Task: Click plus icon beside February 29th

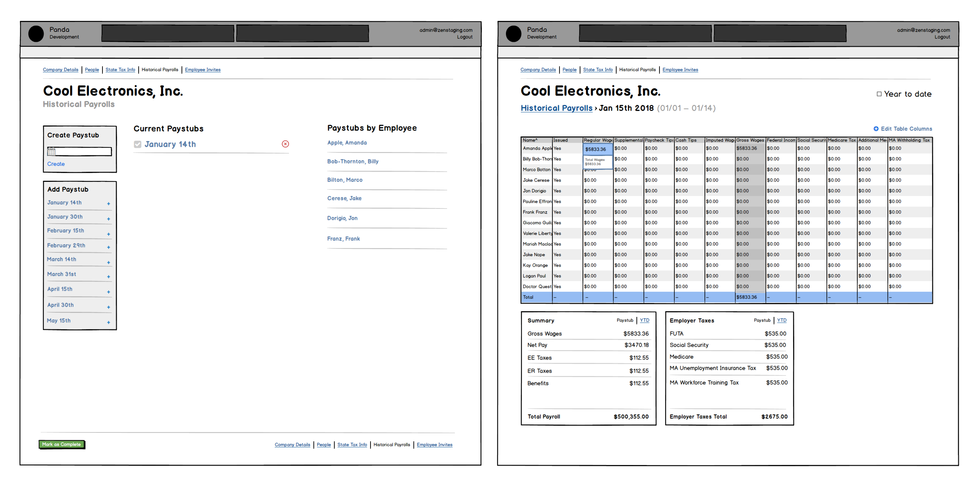Action: [x=108, y=248]
